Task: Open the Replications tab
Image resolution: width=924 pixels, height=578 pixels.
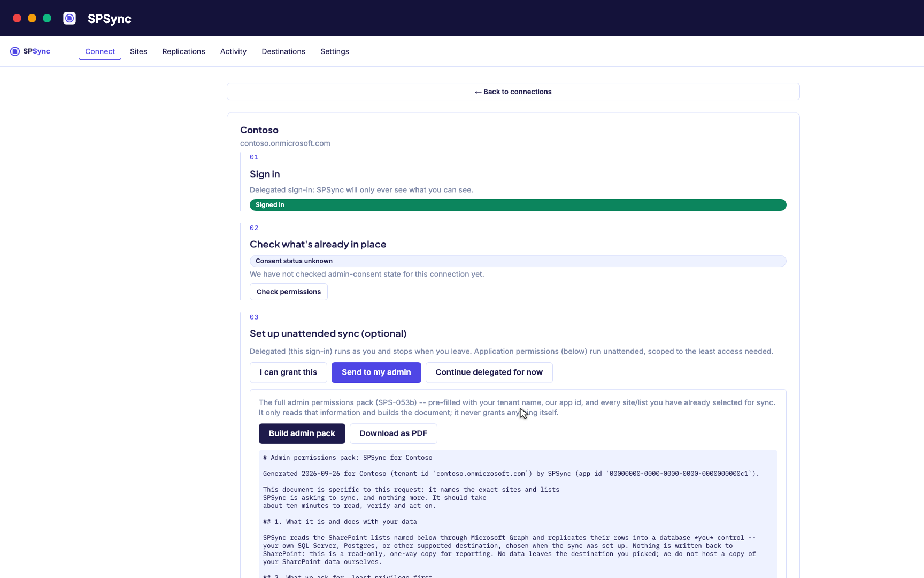Action: click(x=183, y=51)
